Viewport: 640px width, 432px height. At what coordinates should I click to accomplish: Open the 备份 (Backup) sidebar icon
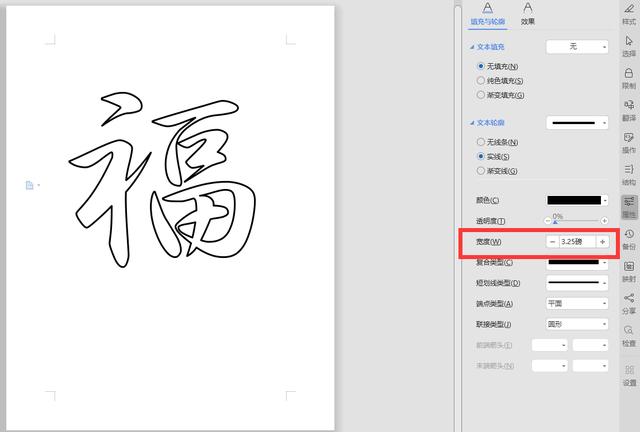tap(629, 238)
